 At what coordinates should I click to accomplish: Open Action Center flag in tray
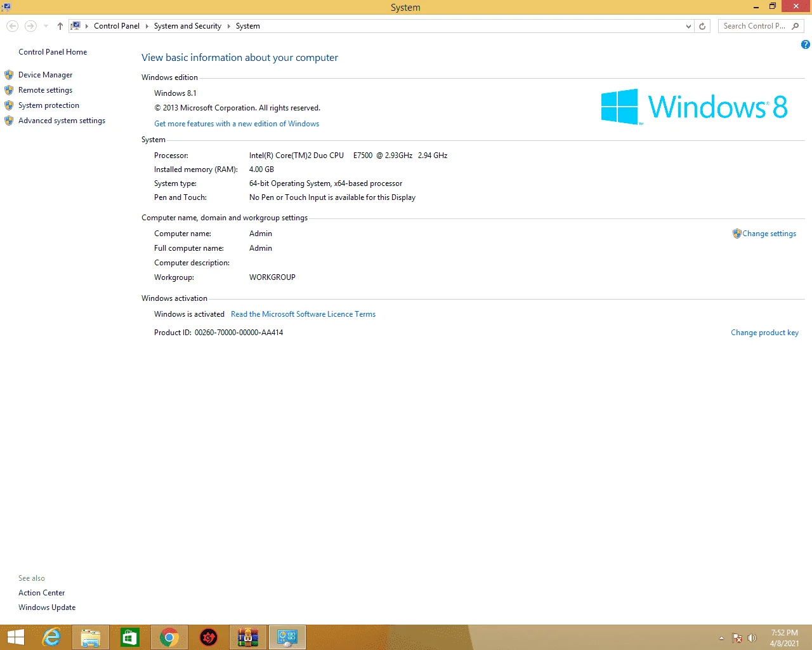pyautogui.click(x=737, y=638)
